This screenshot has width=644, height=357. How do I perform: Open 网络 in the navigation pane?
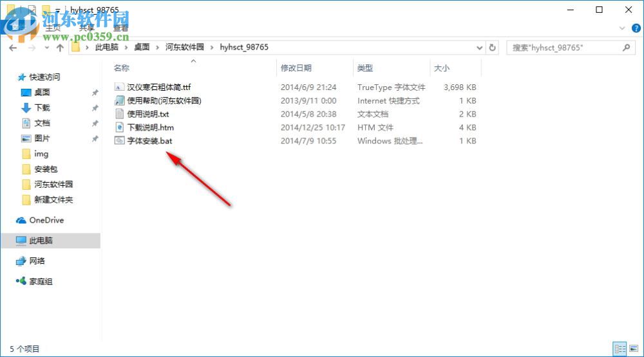(37, 261)
